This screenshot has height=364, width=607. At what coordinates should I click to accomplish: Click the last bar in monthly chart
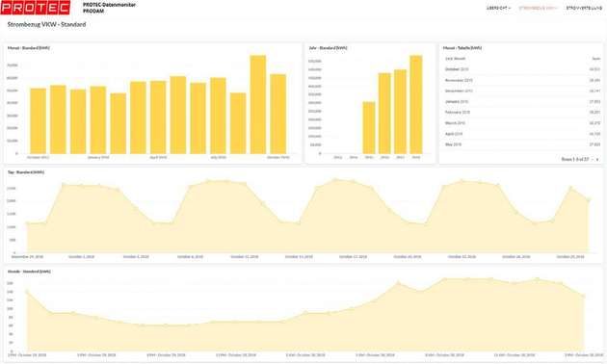coord(277,115)
